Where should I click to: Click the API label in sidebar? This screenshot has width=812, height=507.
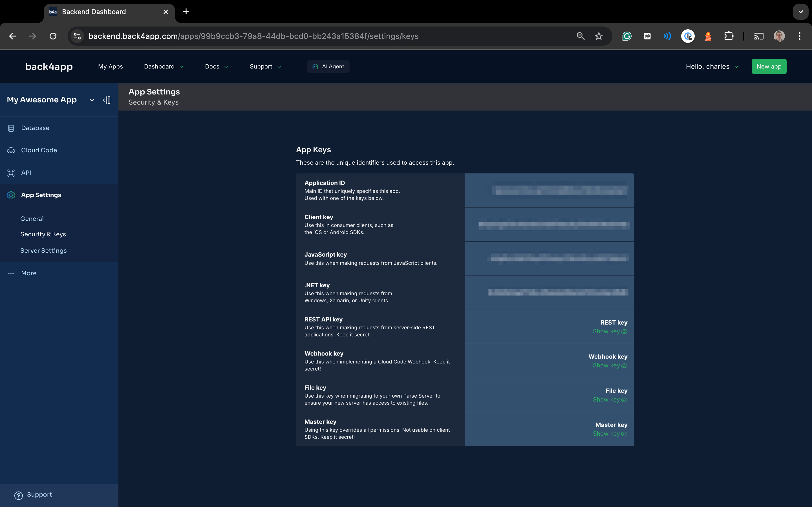pos(26,173)
